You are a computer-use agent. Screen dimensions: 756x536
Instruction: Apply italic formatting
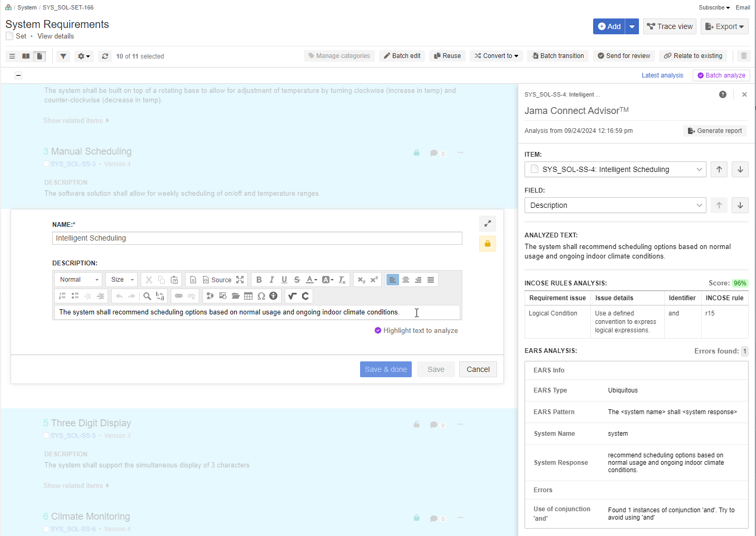click(x=272, y=280)
